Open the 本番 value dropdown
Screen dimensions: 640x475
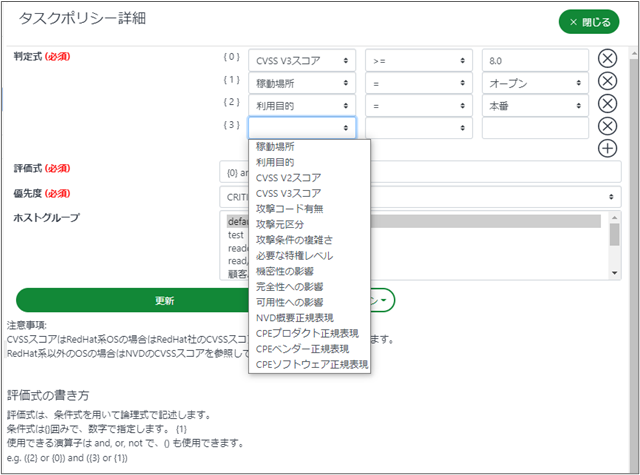click(534, 105)
